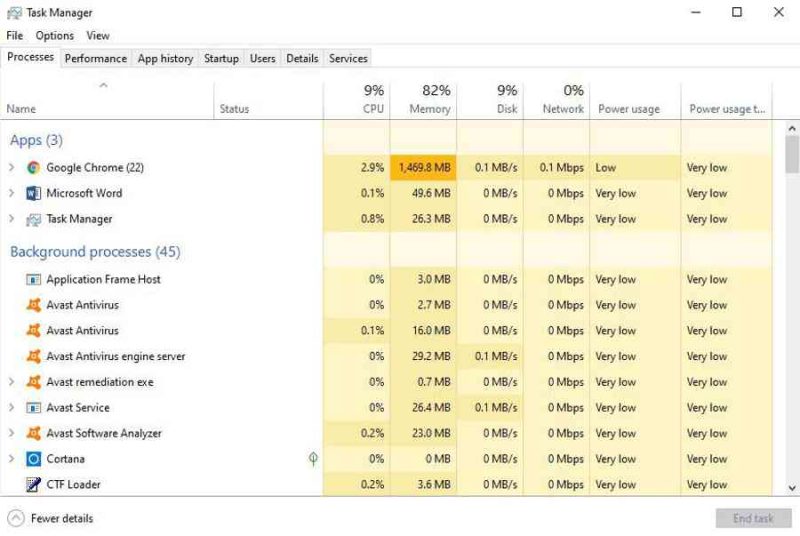This screenshot has width=800, height=536.
Task: Click the scrollbar down arrow
Action: pyautogui.click(x=792, y=488)
